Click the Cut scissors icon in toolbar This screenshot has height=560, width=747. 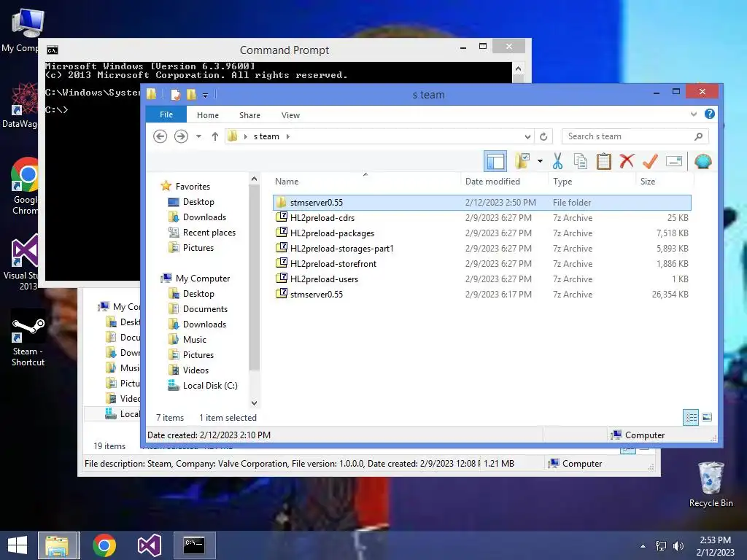(x=557, y=161)
